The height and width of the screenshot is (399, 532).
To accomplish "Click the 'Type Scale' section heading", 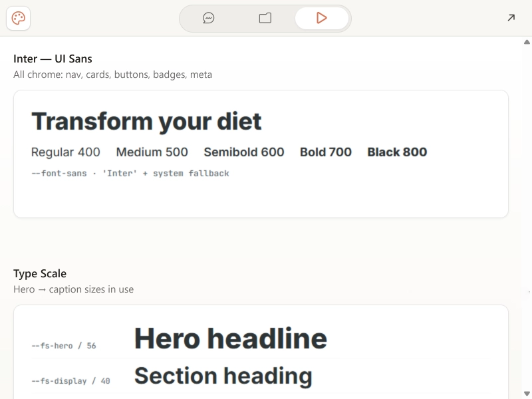I will click(40, 273).
